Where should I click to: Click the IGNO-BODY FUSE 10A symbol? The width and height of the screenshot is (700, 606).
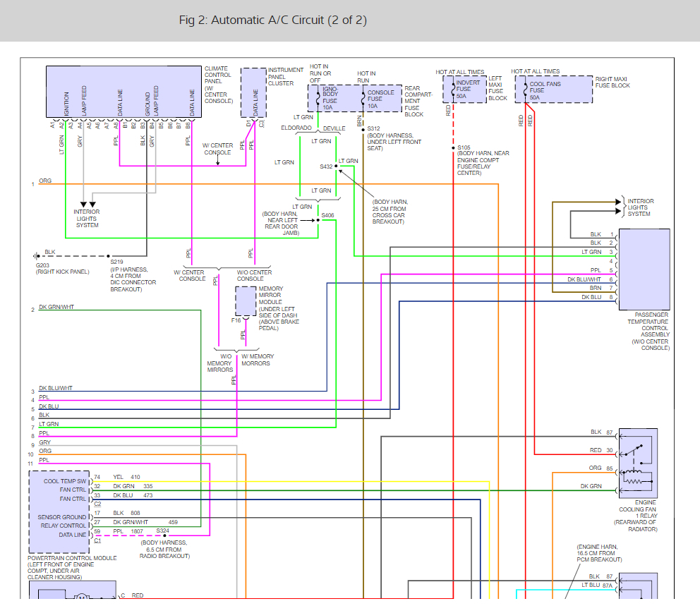click(x=318, y=99)
